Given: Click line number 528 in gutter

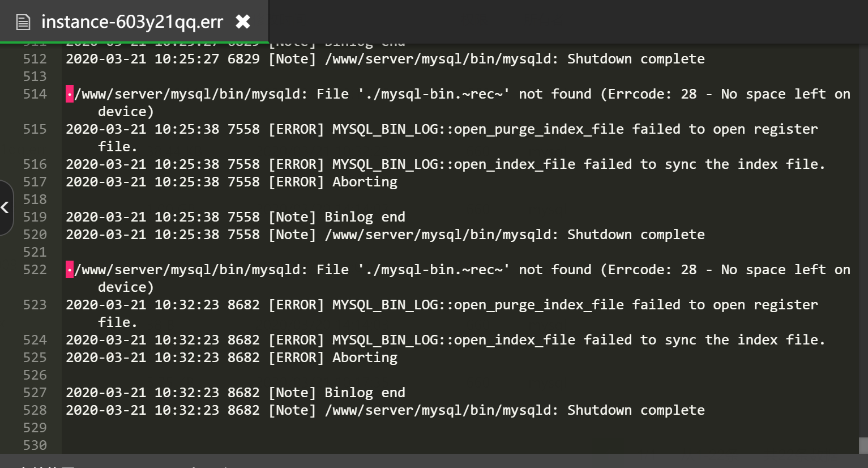Looking at the screenshot, I should 35,410.
